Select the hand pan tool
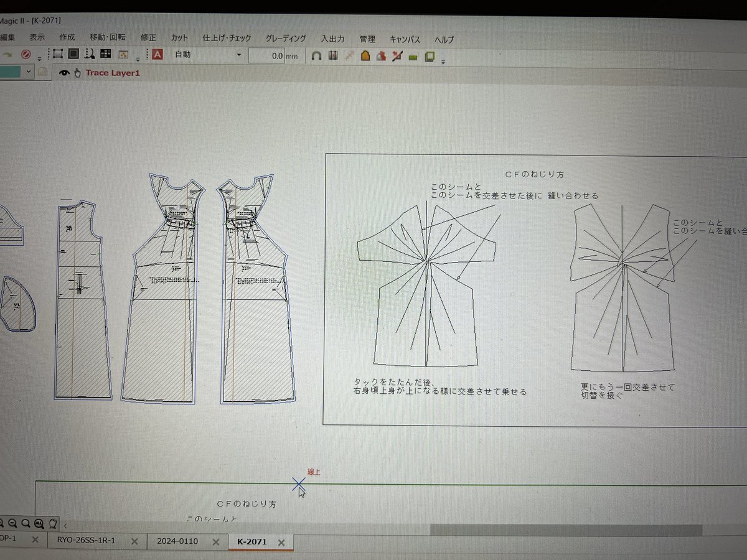 pos(53,523)
